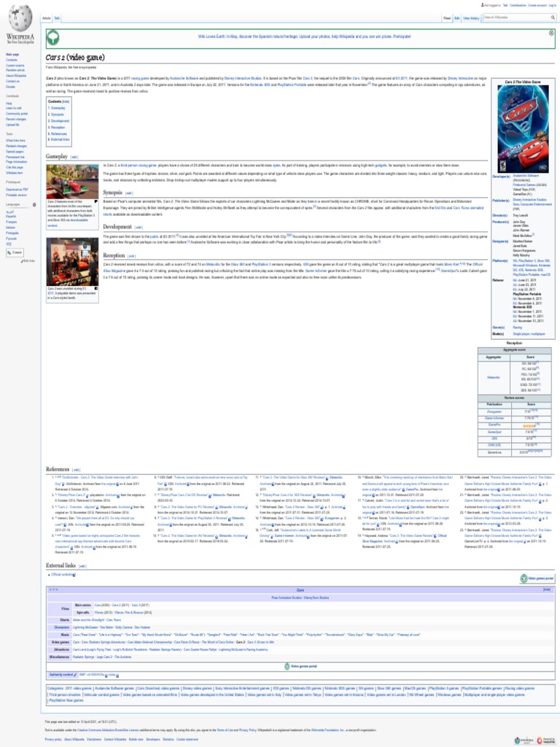
Task: Click the Search Wikipedia input field
Action: click(516, 18)
